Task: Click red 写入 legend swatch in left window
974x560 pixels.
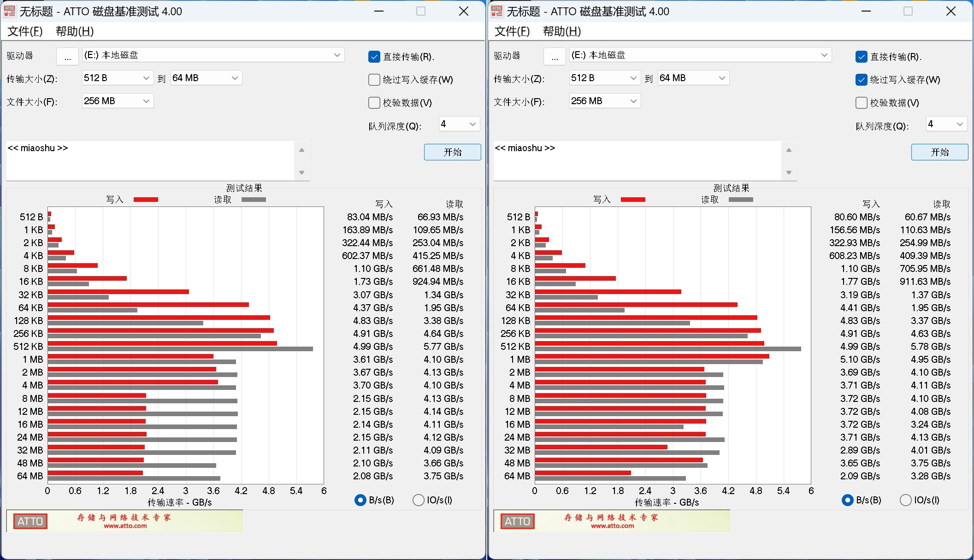Action: [146, 200]
